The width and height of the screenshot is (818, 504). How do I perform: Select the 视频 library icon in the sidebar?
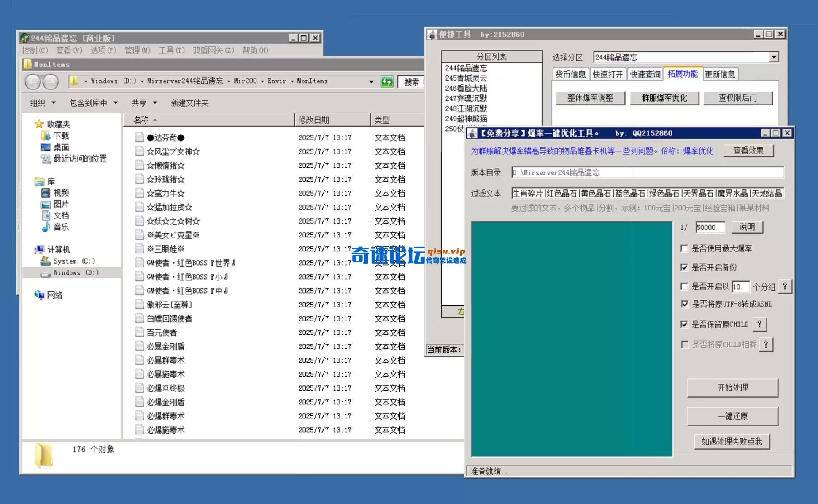(46, 193)
